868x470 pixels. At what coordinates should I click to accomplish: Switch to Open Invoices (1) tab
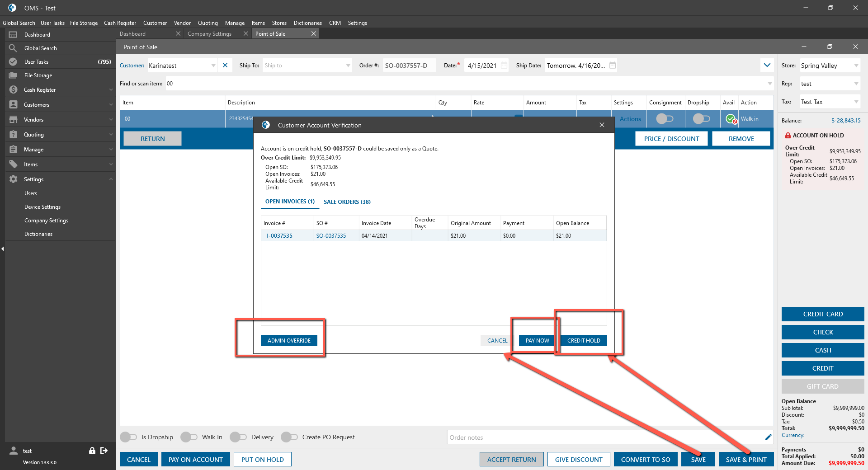tap(290, 202)
